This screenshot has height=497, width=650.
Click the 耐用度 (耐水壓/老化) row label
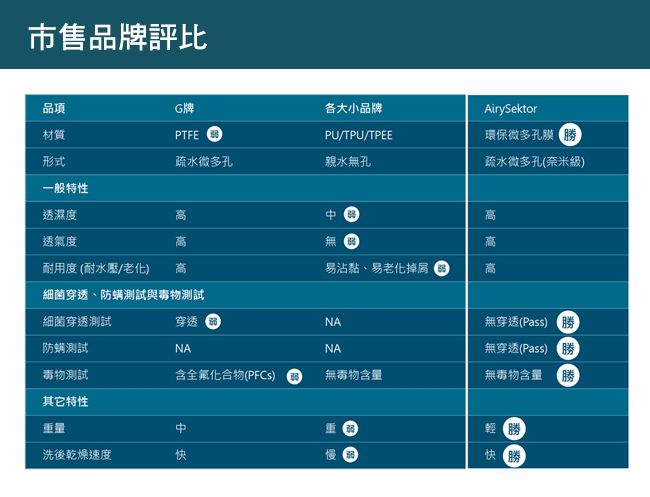[96, 268]
